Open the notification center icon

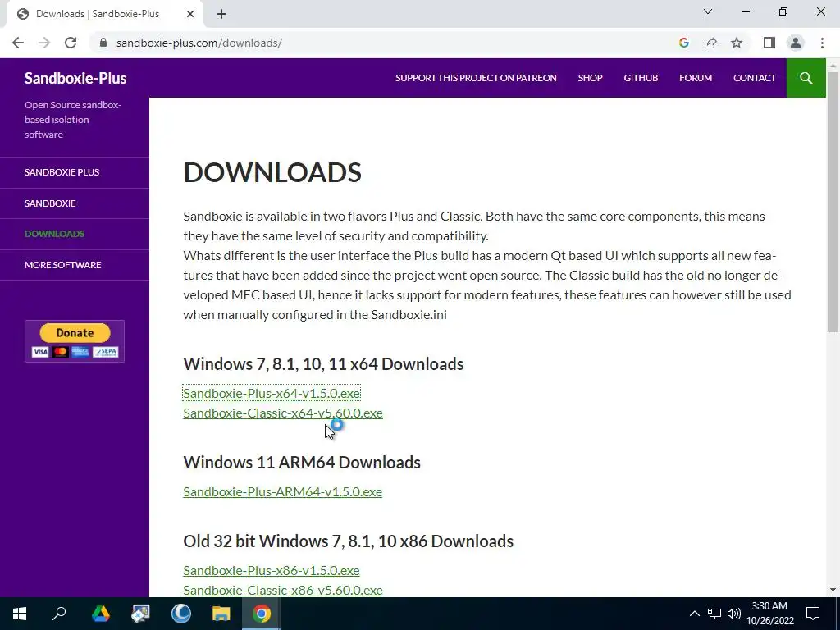coord(813,614)
